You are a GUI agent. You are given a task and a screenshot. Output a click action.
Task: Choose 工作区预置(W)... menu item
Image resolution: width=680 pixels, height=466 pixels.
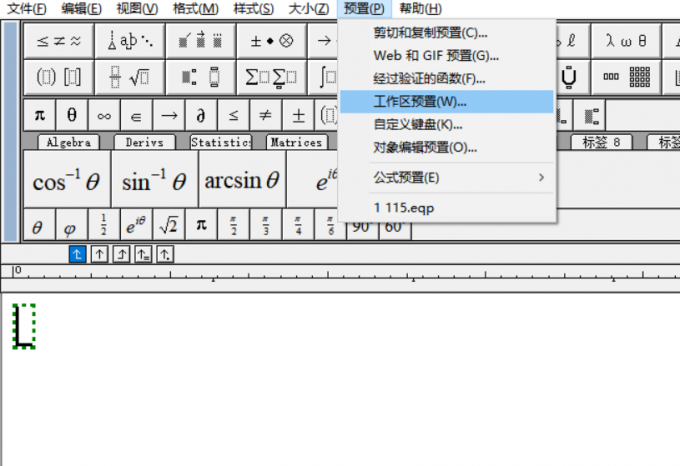(x=447, y=101)
